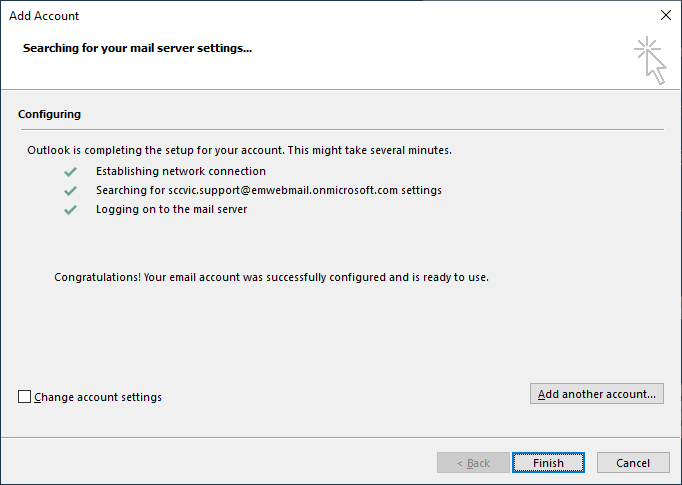Viewport: 682px width, 485px height.
Task: Close the Add Account dialog window
Action: click(666, 15)
